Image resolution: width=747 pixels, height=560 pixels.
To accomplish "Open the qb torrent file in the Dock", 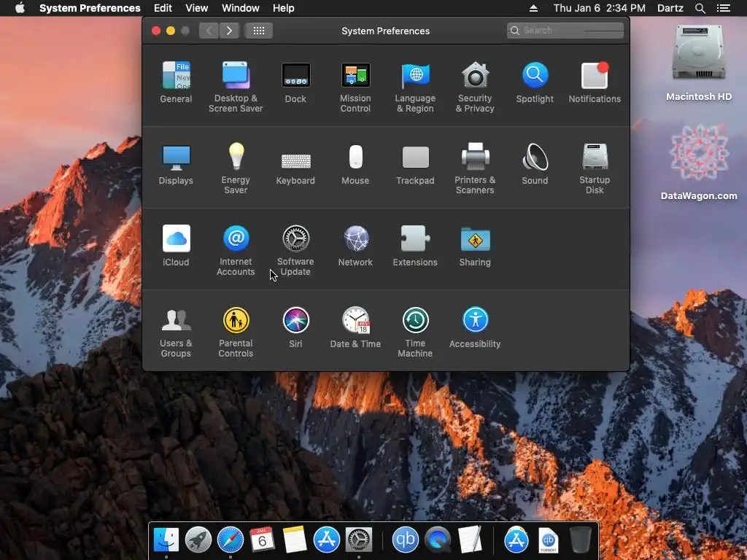I will pyautogui.click(x=549, y=540).
